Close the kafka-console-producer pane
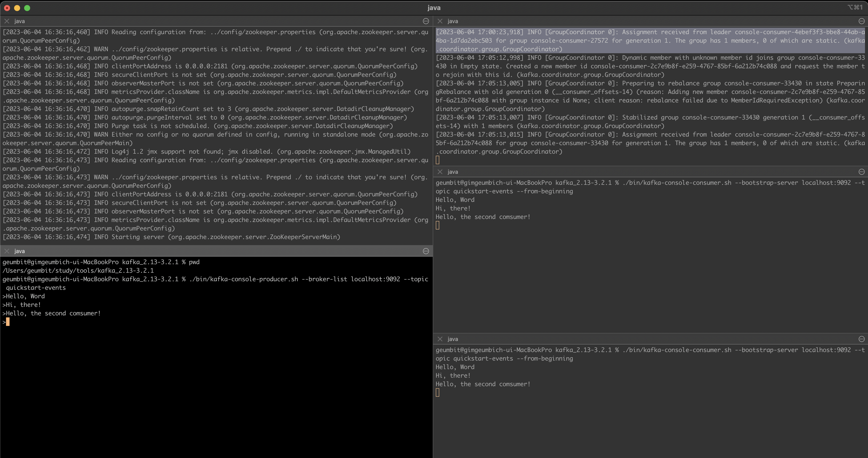The width and height of the screenshot is (868, 458). 7,251
